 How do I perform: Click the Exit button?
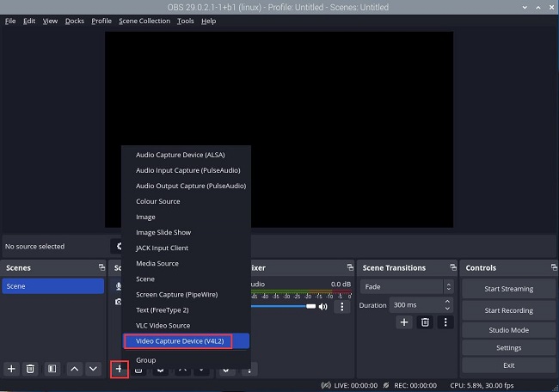click(509, 365)
